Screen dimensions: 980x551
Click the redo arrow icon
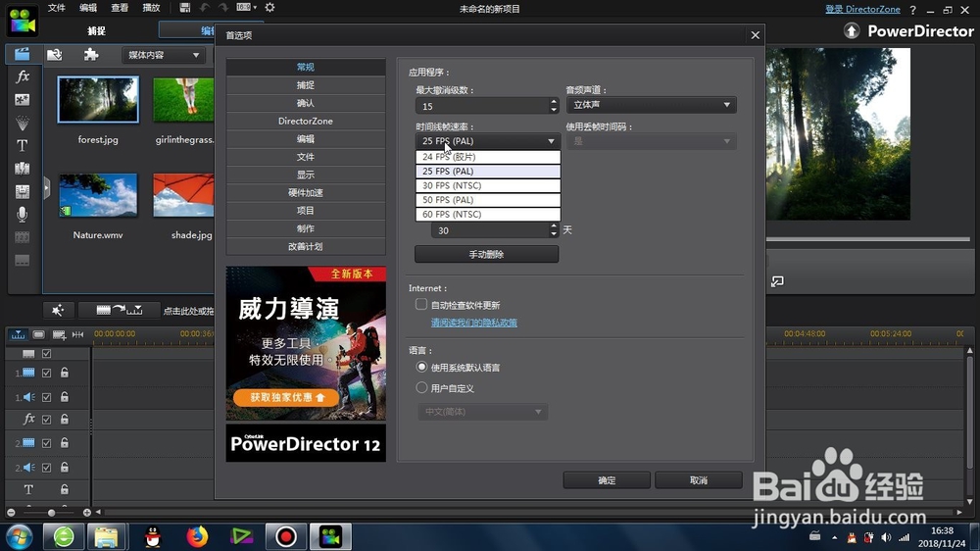(223, 8)
